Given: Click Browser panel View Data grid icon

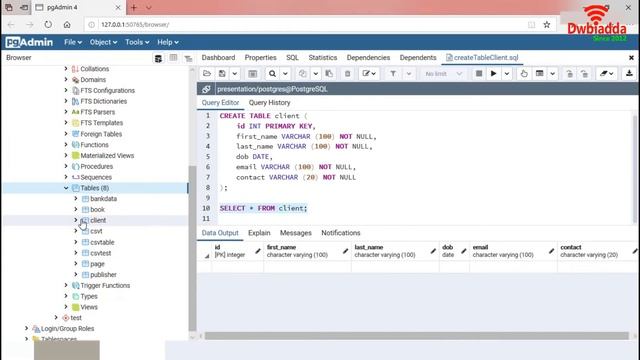Looking at the screenshot, I should 173,58.
